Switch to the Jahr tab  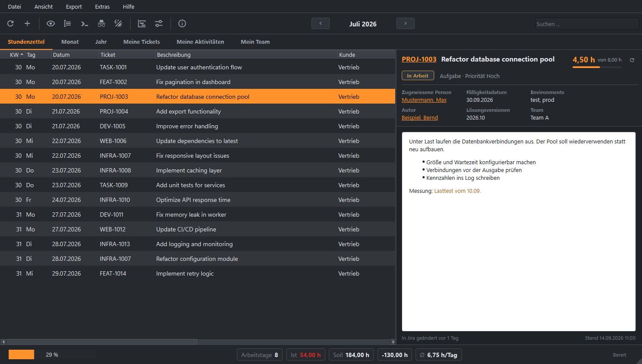[x=101, y=42]
